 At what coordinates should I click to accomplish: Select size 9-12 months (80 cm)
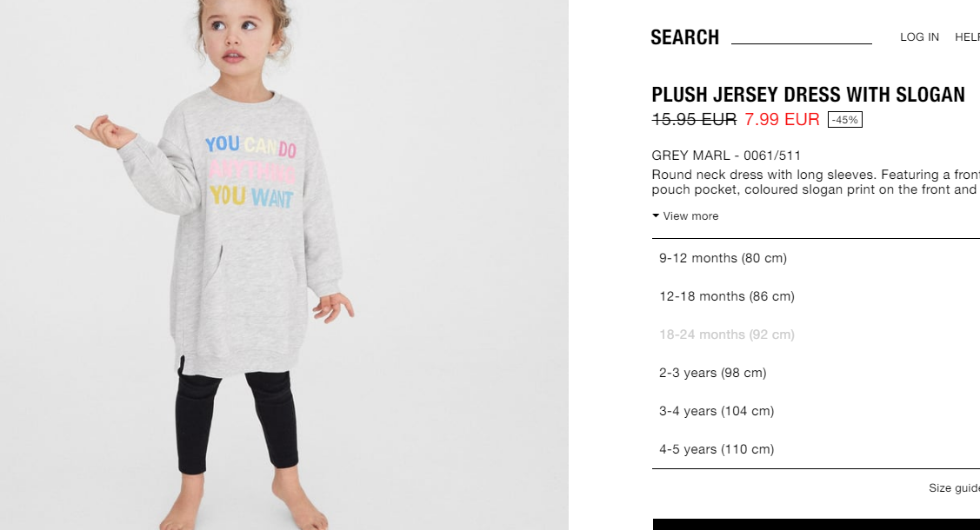[x=816, y=258]
